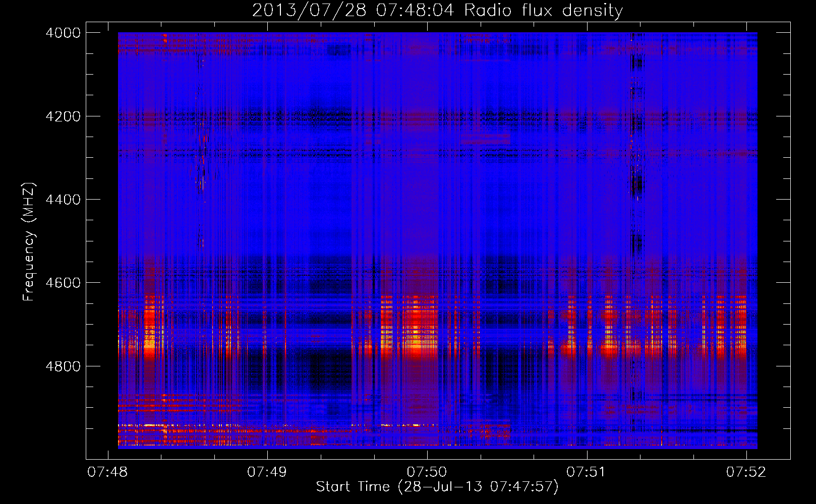Click the 4800 frequency tick label
Viewport: 816px width, 504px height.
tap(63, 366)
